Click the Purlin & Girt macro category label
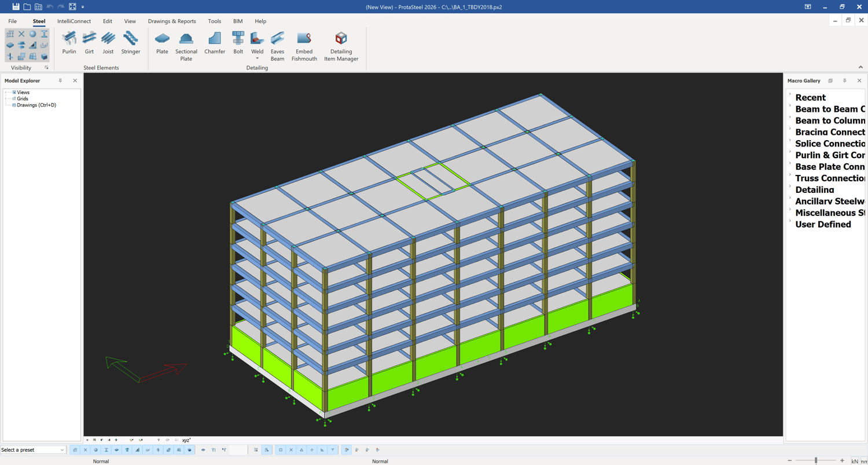Viewport: 868px width, 465px height. click(830, 155)
